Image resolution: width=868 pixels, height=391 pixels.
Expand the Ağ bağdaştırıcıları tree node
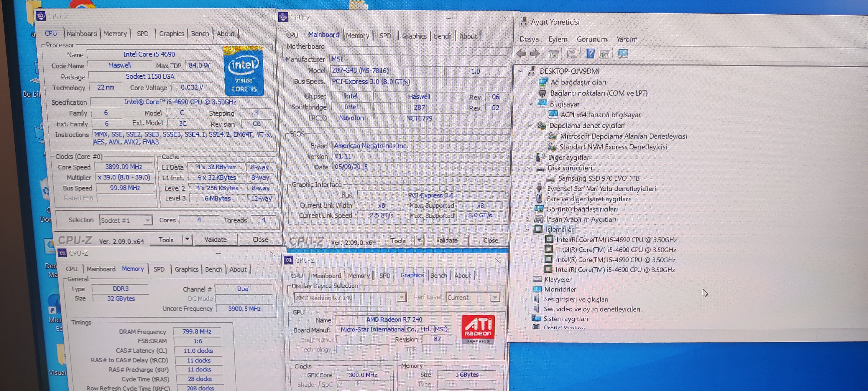(x=532, y=82)
